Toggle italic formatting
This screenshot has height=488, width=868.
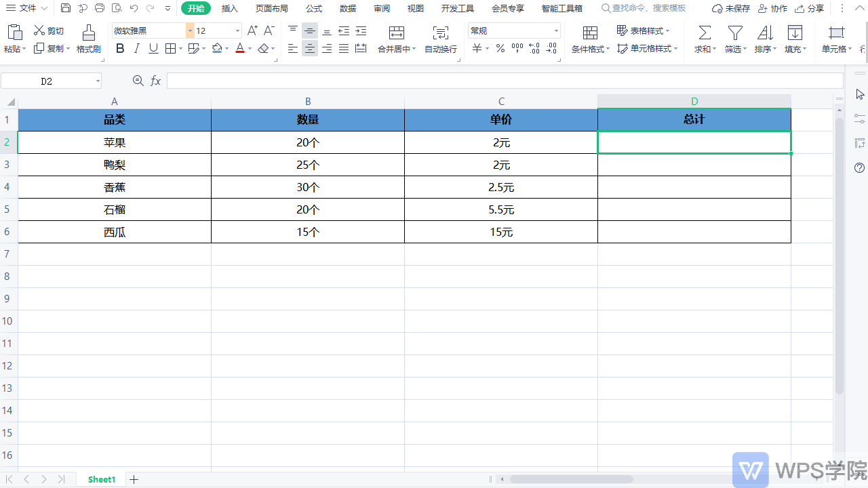(x=136, y=48)
